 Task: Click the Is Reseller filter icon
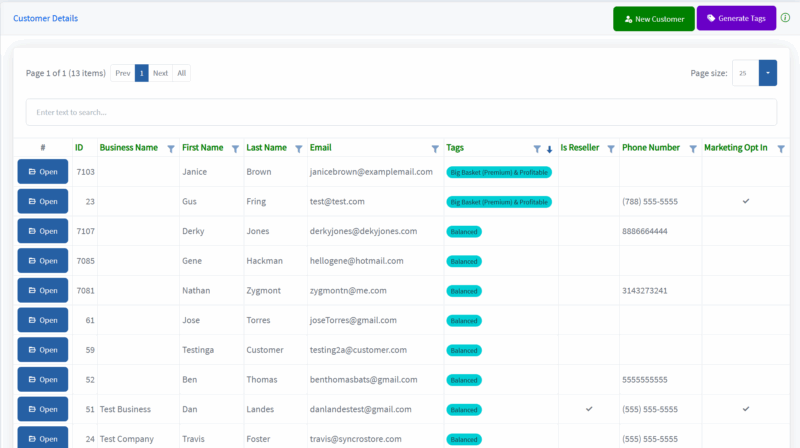609,149
